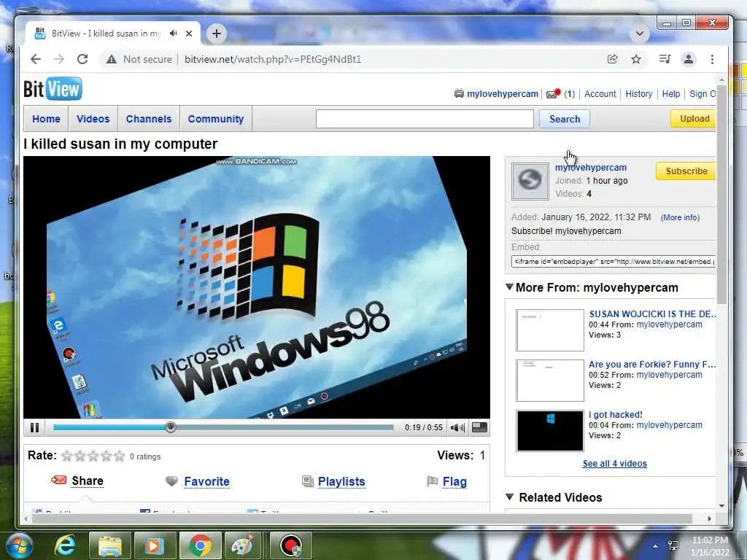Click the video seek bar handle
This screenshot has height=560, width=747.
(x=171, y=427)
